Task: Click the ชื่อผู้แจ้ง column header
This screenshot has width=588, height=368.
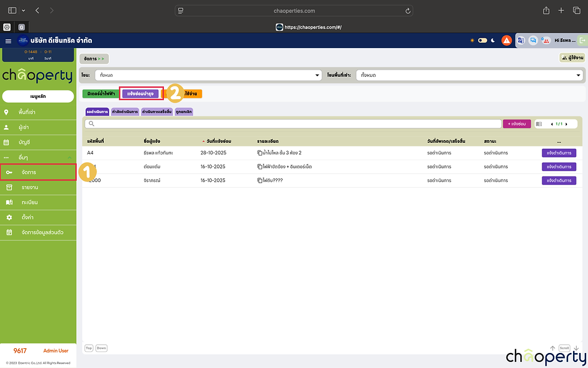Action: tap(152, 142)
